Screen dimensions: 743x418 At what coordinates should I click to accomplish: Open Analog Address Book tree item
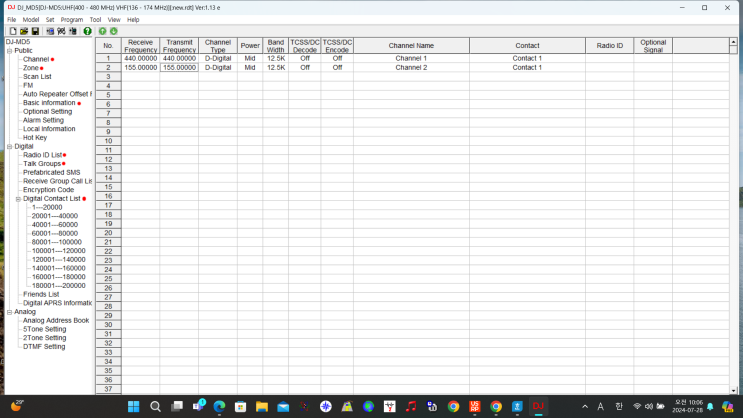(x=56, y=320)
